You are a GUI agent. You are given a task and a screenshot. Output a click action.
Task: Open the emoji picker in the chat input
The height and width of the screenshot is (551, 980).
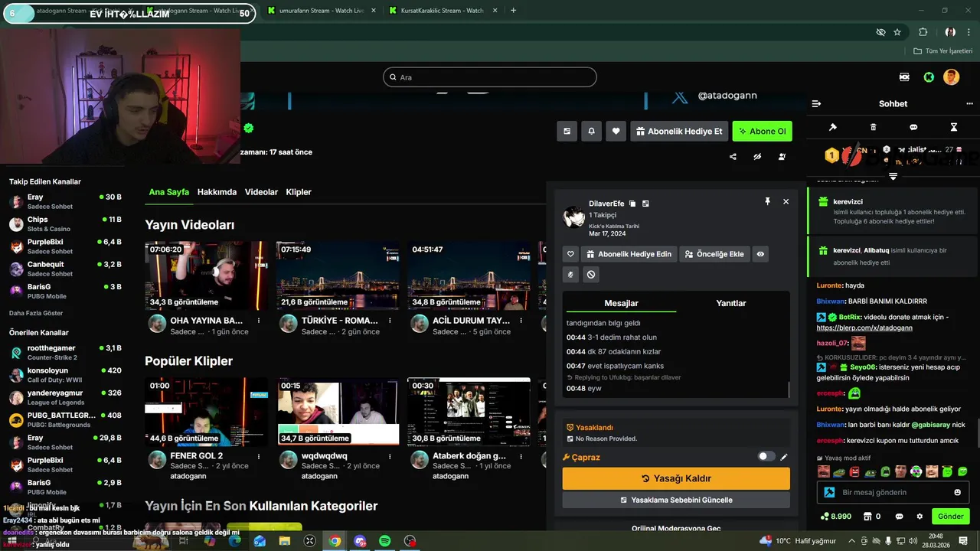(x=958, y=492)
